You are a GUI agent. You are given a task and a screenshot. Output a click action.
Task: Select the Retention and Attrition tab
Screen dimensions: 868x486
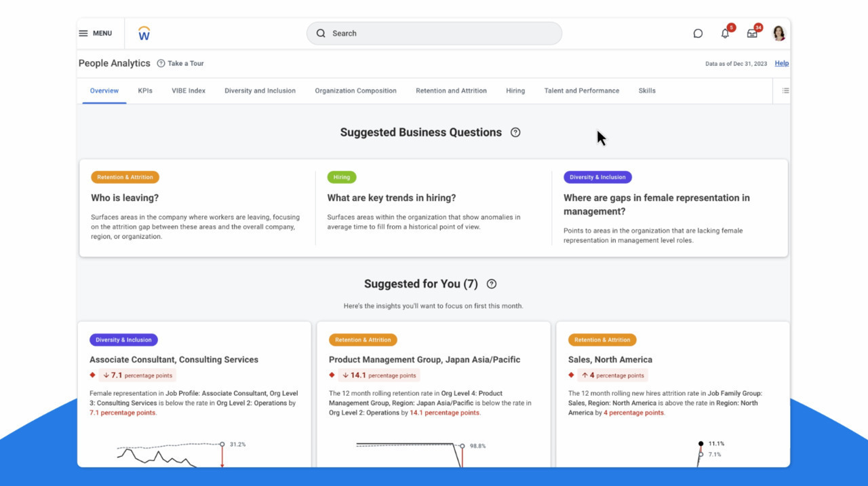[451, 90]
